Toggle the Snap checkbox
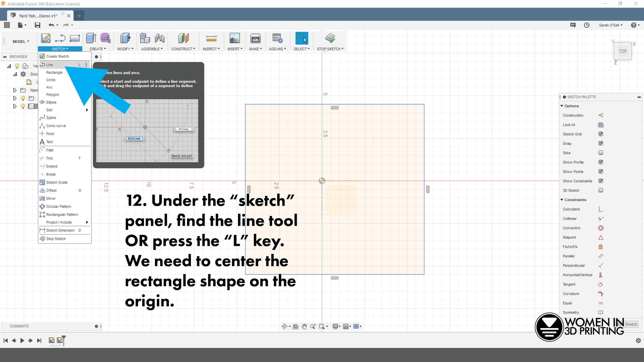 pos(601,143)
